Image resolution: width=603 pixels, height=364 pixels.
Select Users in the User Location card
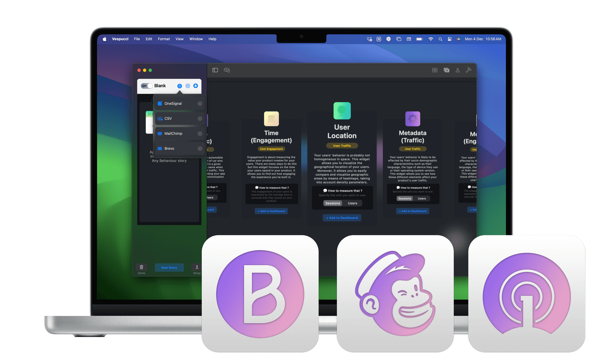352,203
